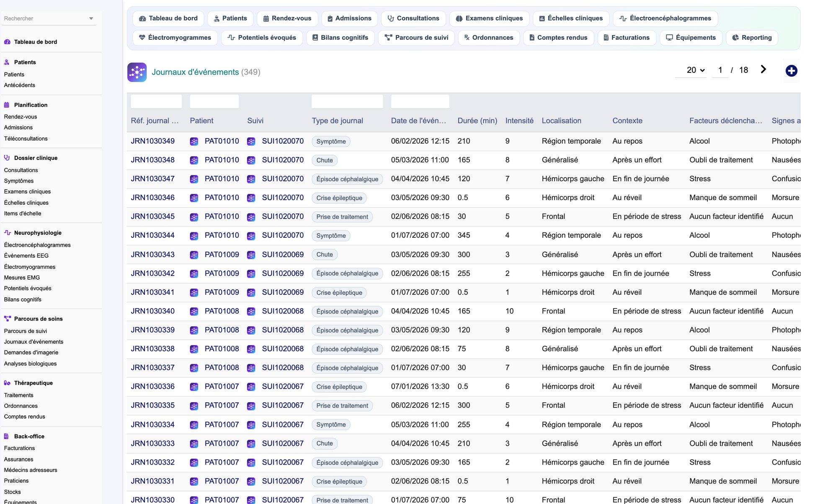815x504 pixels.
Task: Open patient PAT01009 in row JRN1030342
Action: (222, 273)
